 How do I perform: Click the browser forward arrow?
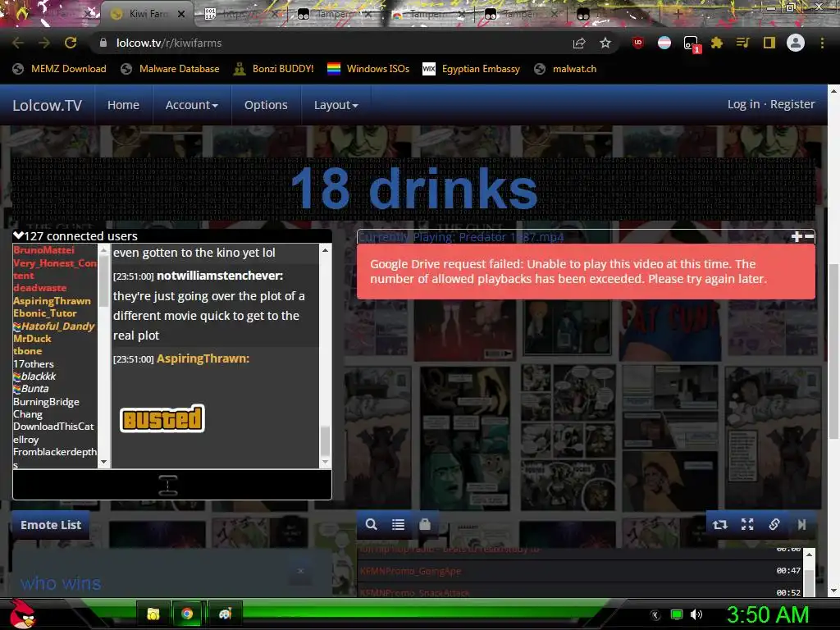pos(44,43)
